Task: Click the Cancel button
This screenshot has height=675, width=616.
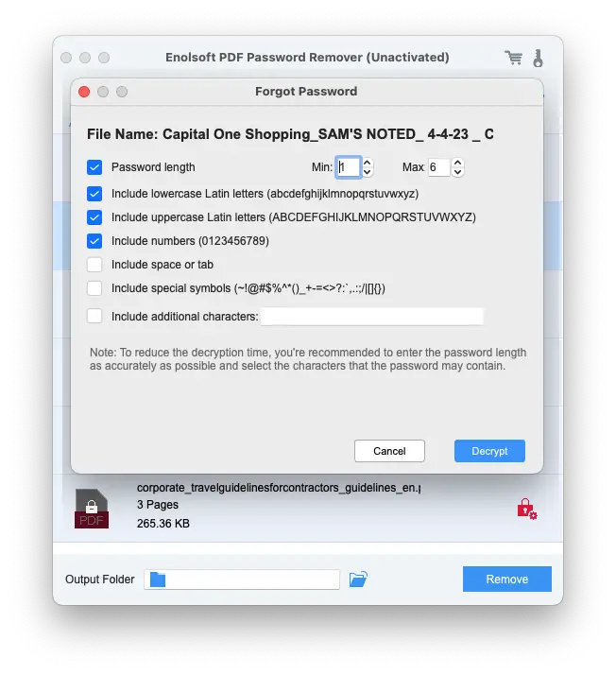Action: tap(389, 451)
